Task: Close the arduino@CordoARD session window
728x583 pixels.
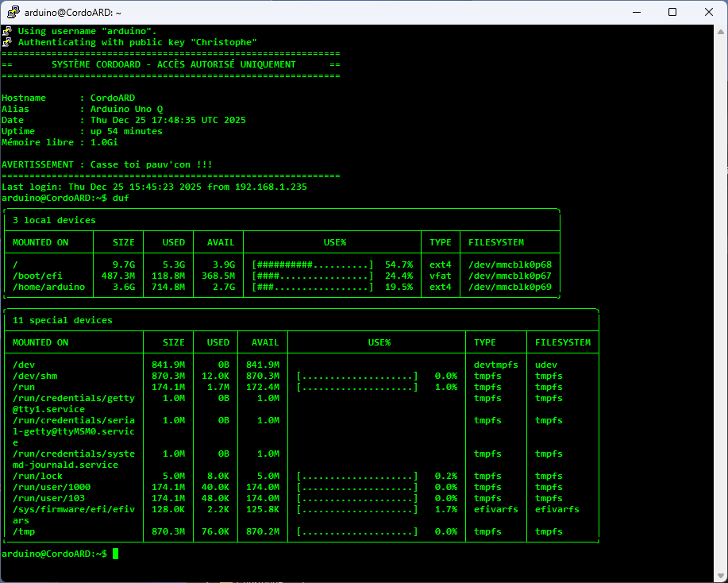Action: [x=709, y=12]
